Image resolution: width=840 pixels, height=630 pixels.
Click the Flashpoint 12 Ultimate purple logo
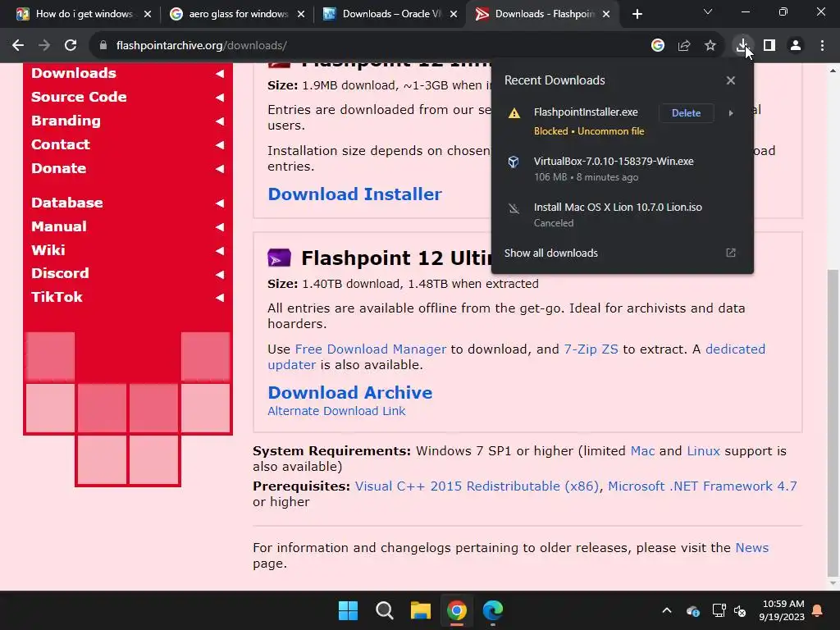279,258
